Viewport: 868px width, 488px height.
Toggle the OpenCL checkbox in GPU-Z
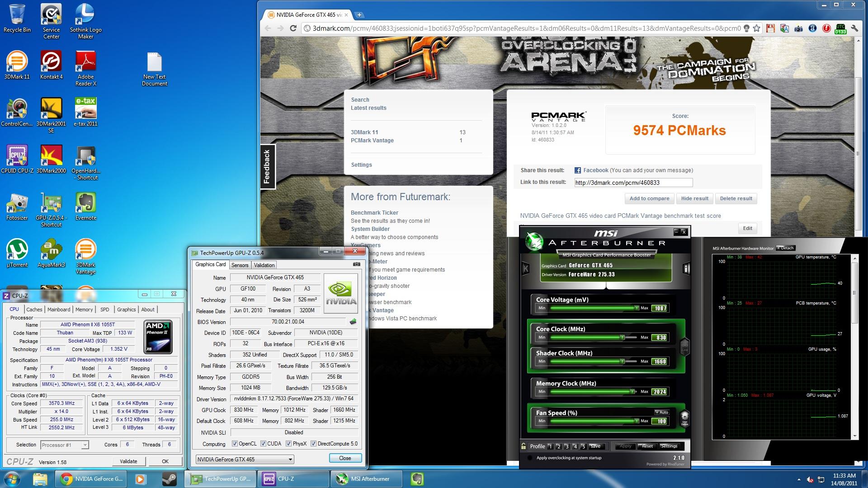[x=234, y=444]
